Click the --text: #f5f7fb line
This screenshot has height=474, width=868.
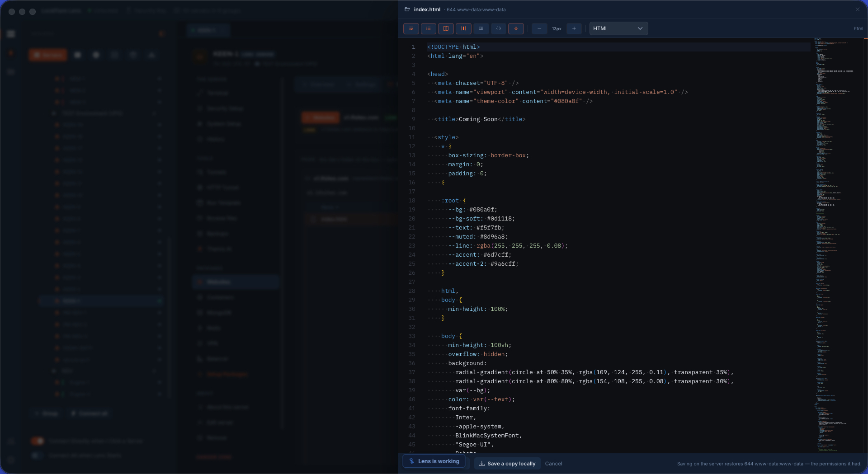[476, 228]
